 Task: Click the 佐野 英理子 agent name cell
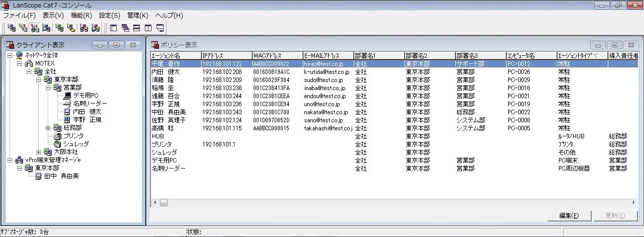point(169,120)
